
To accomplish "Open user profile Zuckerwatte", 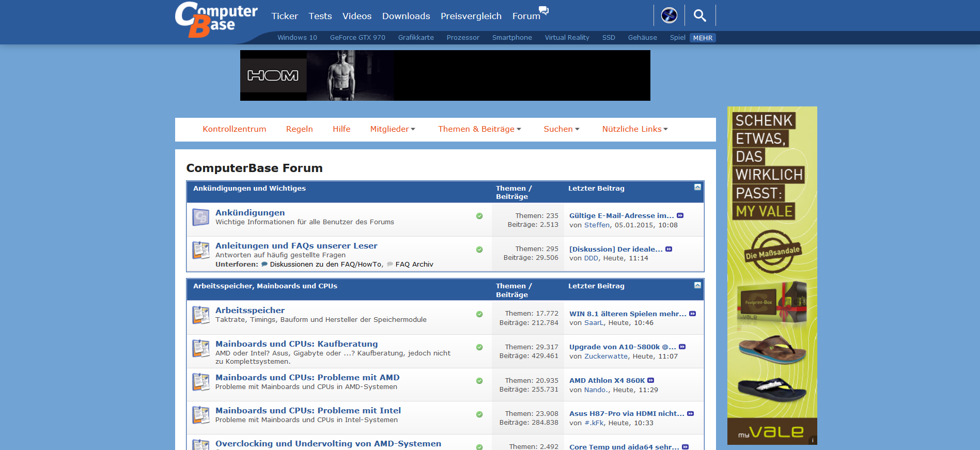I will click(x=606, y=356).
